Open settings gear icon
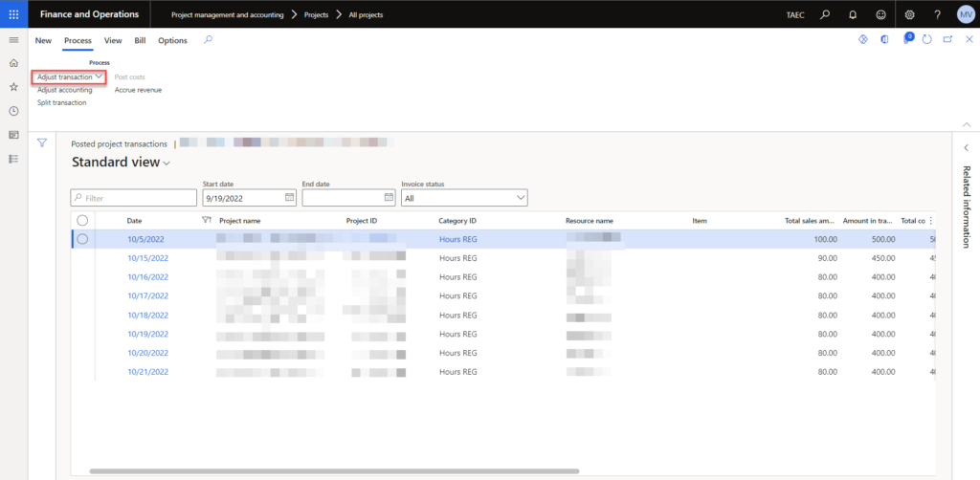Image resolution: width=980 pixels, height=480 pixels. 910,14
